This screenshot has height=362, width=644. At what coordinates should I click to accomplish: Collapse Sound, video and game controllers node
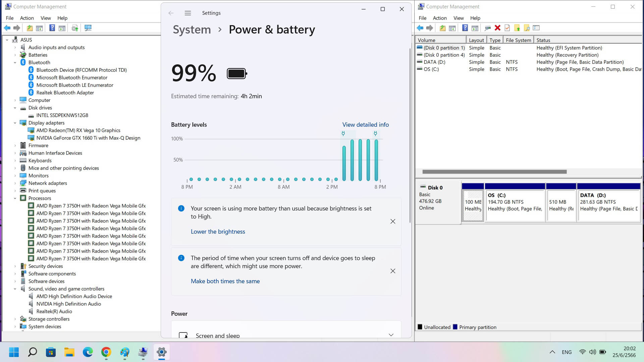(15, 289)
